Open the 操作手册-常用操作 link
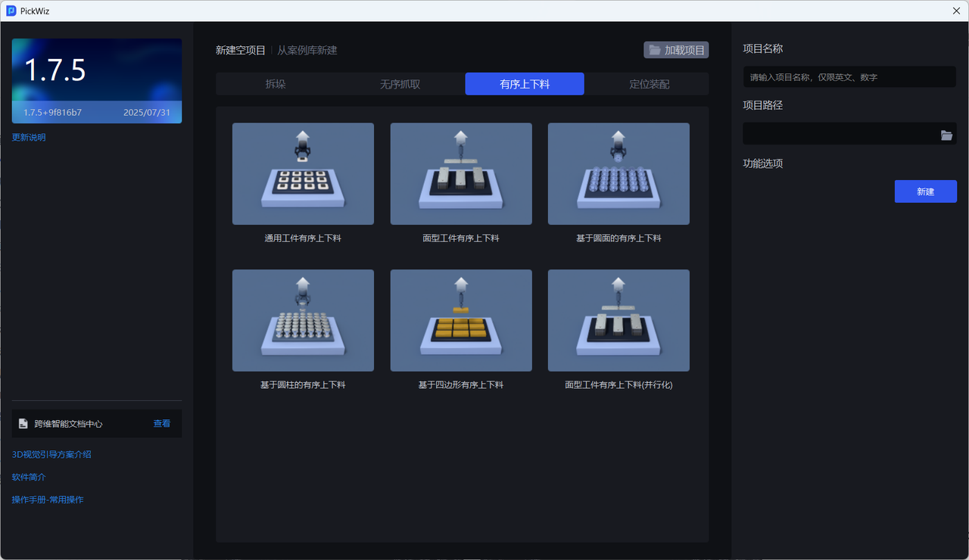Screen dimensions: 969x560 pos(48,499)
